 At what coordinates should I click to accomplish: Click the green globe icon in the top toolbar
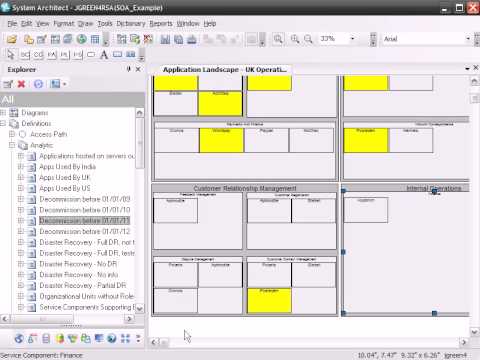[81, 39]
